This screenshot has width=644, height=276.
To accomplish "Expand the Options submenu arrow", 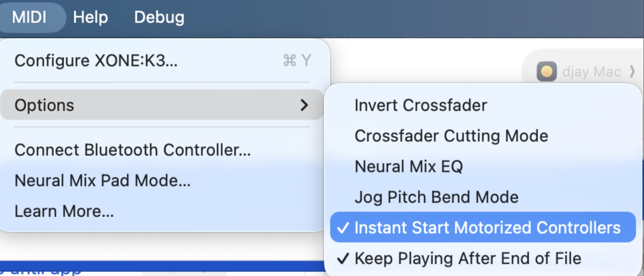I will 304,105.
